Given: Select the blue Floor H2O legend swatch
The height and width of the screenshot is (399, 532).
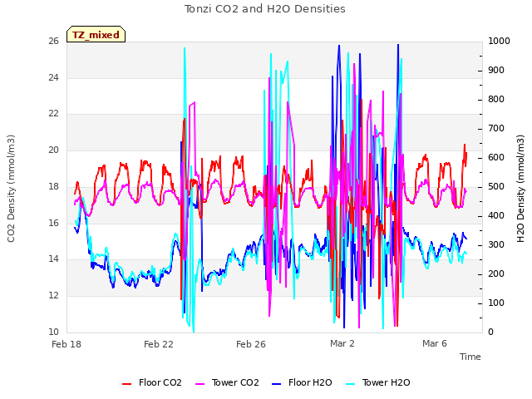Looking at the screenshot, I should click(x=277, y=384).
